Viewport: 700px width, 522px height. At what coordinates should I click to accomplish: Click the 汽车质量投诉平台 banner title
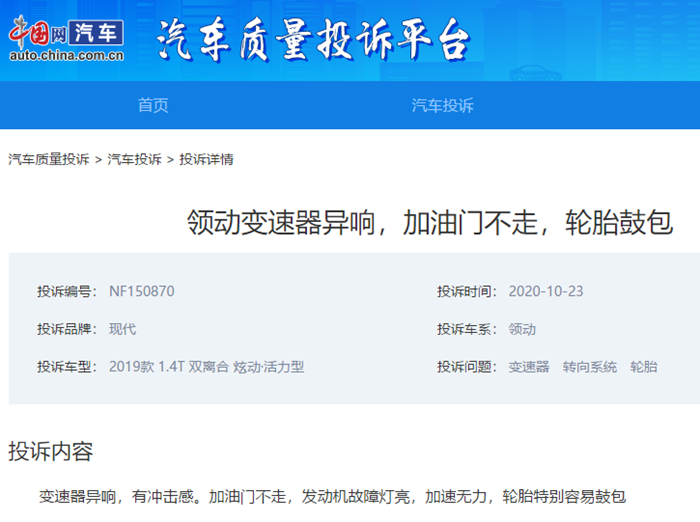[313, 39]
